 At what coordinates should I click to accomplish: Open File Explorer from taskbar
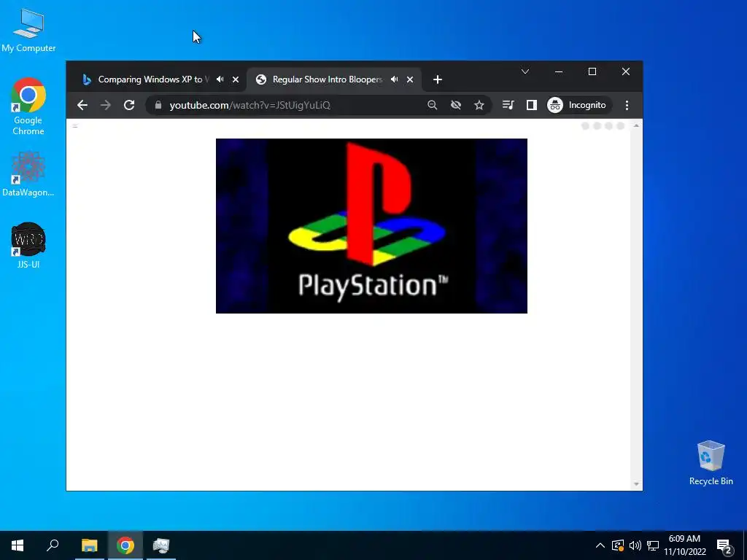tap(89, 545)
